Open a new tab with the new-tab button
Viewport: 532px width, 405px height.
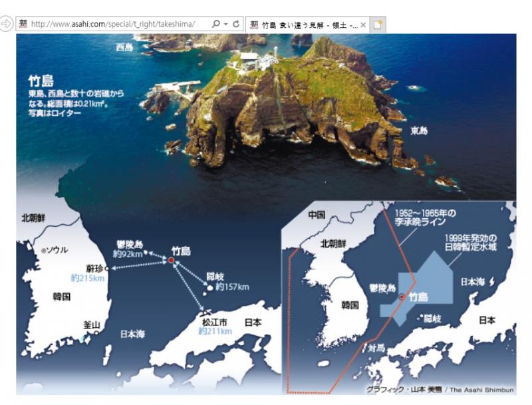tap(378, 25)
